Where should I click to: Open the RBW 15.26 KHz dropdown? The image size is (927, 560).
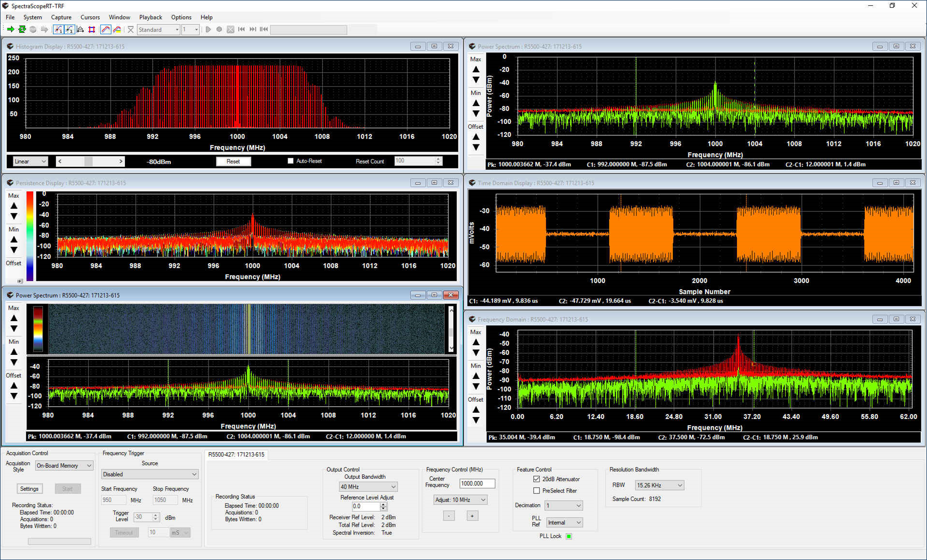(659, 485)
